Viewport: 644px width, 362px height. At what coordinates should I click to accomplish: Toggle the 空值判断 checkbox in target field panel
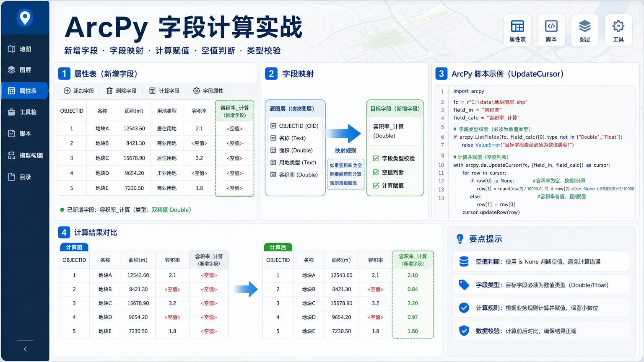pos(376,172)
